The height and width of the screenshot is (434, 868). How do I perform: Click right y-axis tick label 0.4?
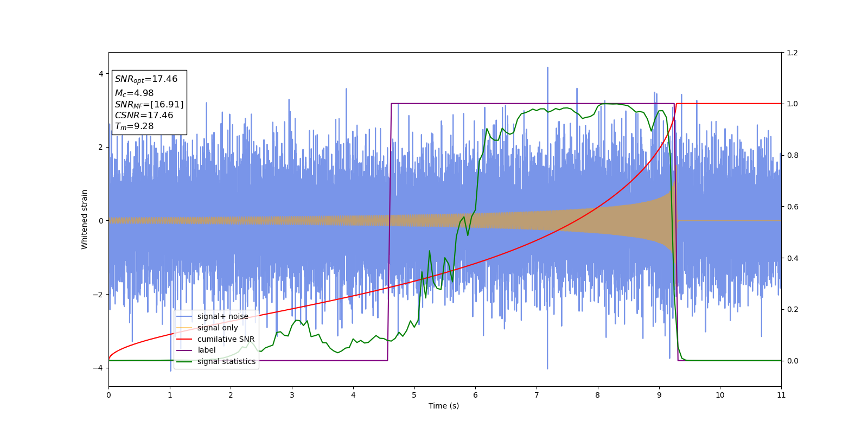[792, 258]
